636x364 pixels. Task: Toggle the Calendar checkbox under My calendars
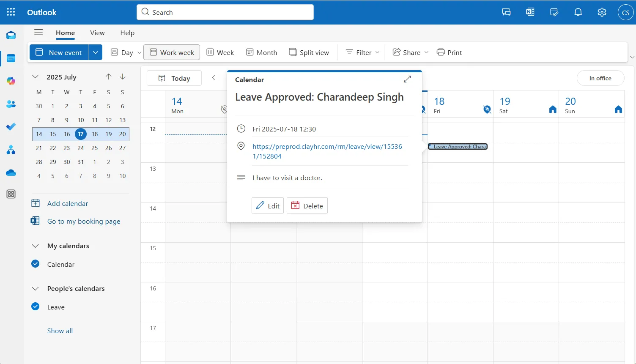point(36,264)
